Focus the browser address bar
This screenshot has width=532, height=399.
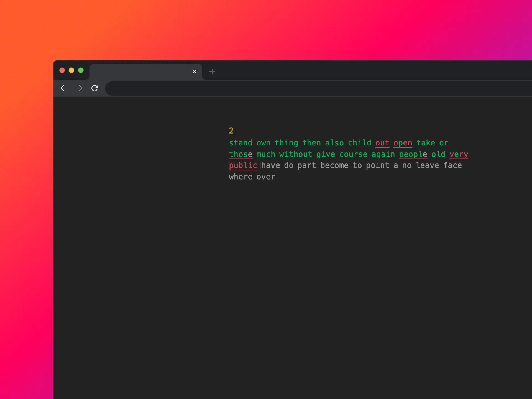coord(305,88)
